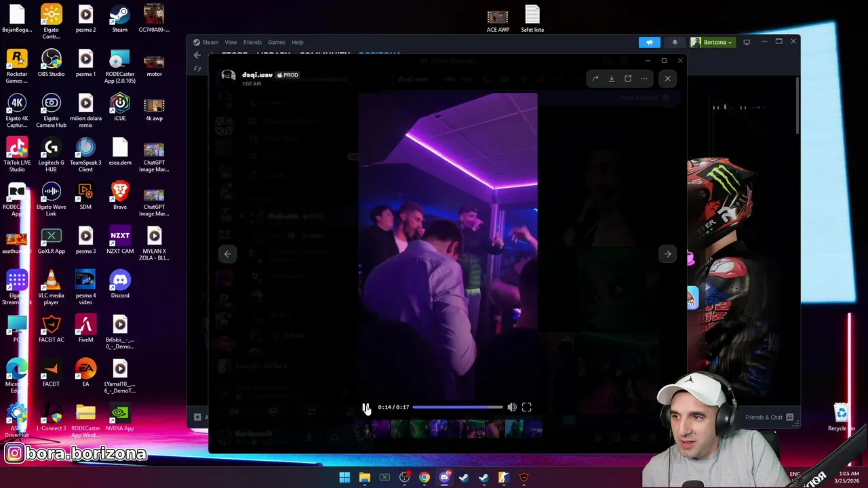Select the pesma 4 video desktop file

85,287
